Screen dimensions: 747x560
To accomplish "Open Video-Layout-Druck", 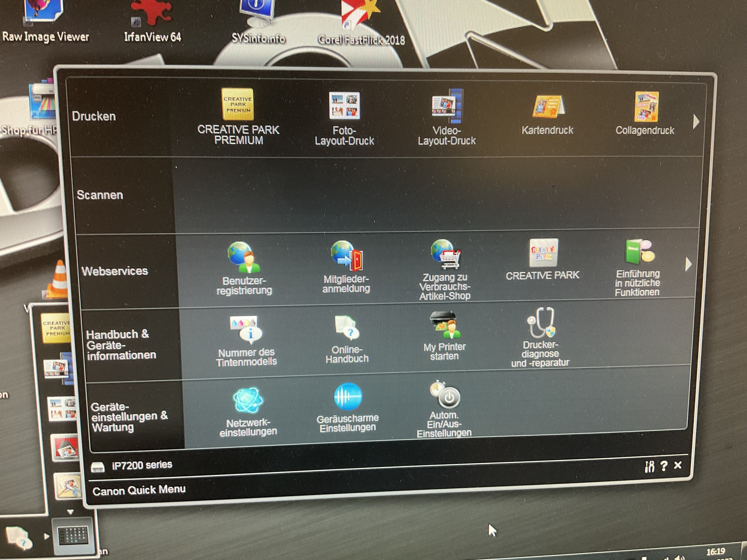I will point(447,105).
